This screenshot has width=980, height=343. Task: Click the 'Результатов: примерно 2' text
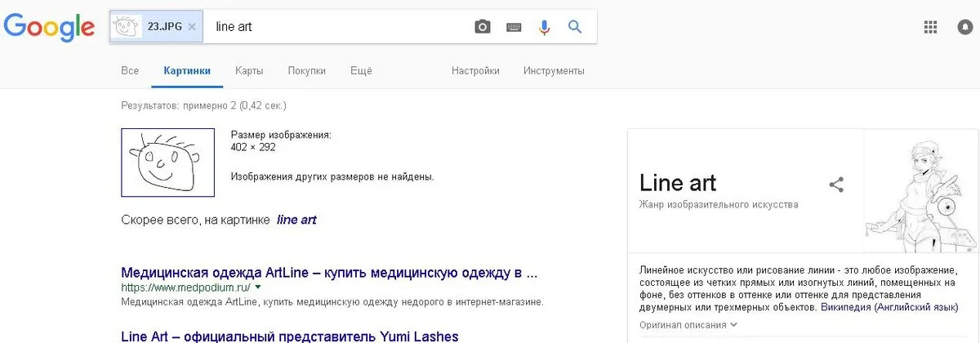(203, 105)
